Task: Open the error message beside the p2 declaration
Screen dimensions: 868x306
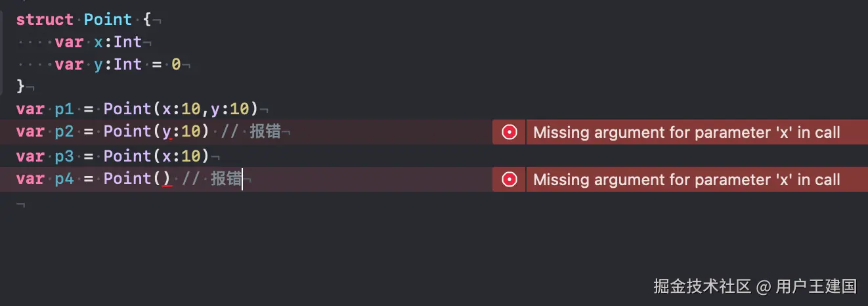Action: coord(686,132)
